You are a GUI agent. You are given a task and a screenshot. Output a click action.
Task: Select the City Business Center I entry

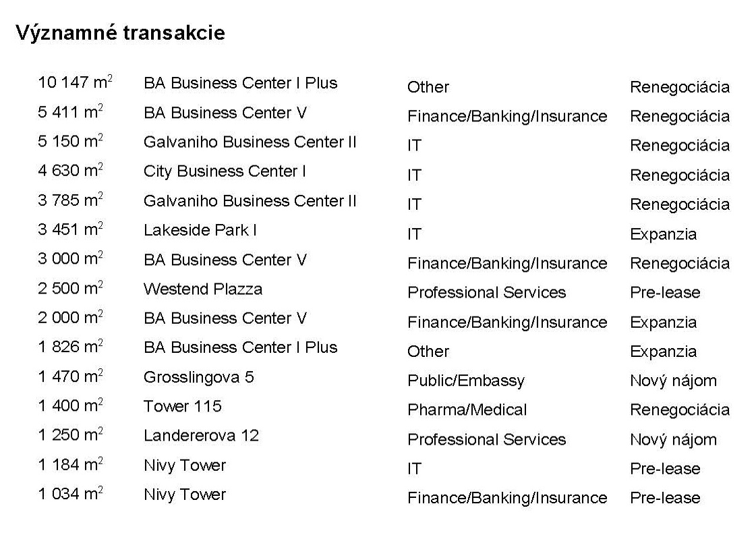(x=225, y=171)
